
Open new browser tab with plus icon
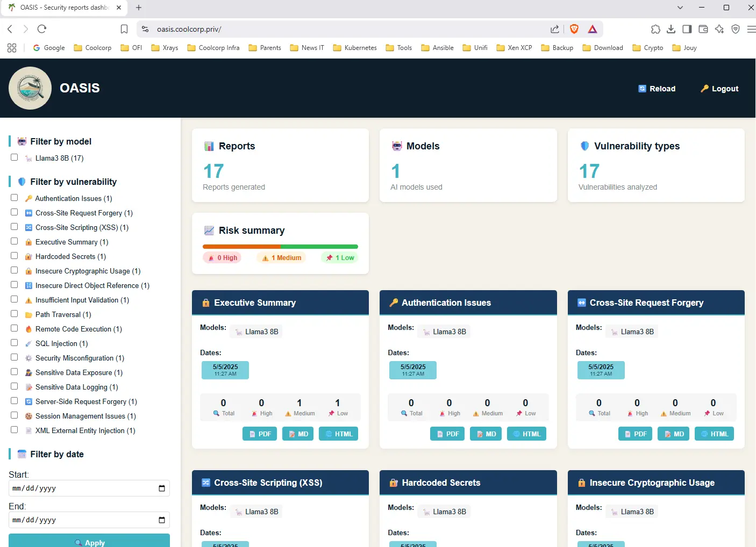point(139,8)
